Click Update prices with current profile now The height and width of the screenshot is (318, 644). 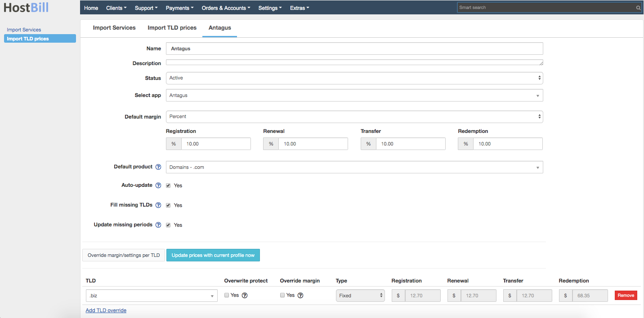213,255
